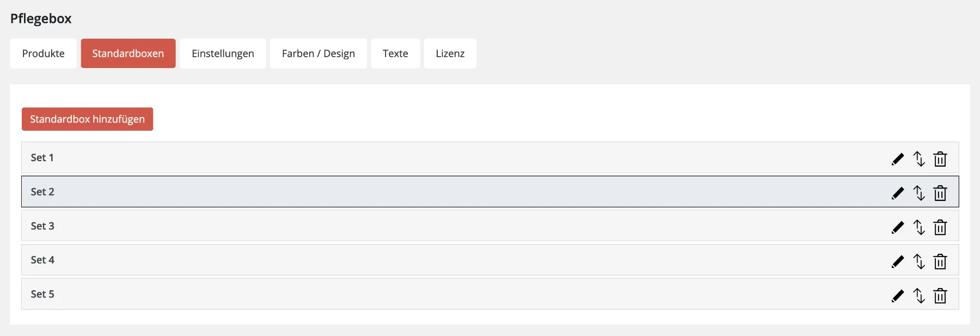Image resolution: width=980 pixels, height=336 pixels.
Task: Edit Set 5 with pencil icon
Action: (898, 296)
